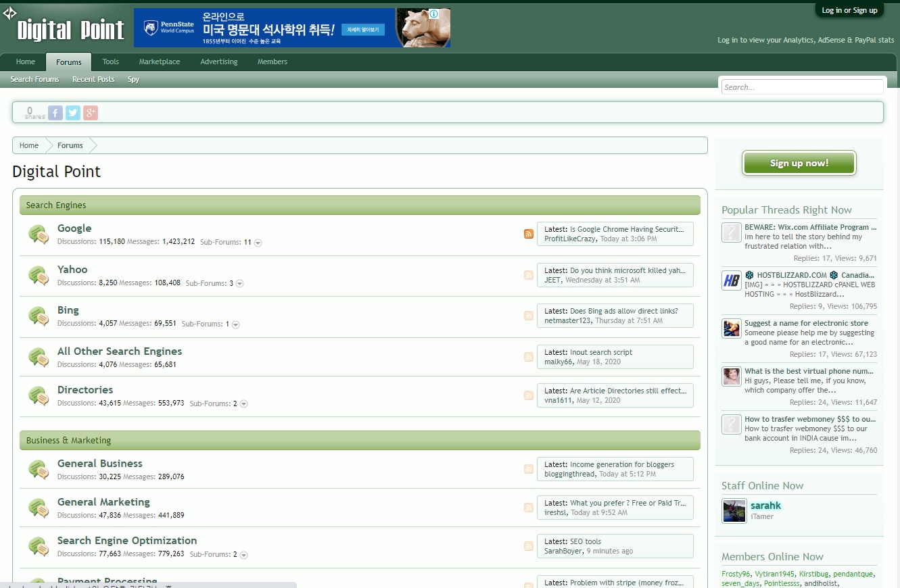The width and height of the screenshot is (900, 588).
Task: Open Search Forums sub-menu link
Action: point(34,79)
